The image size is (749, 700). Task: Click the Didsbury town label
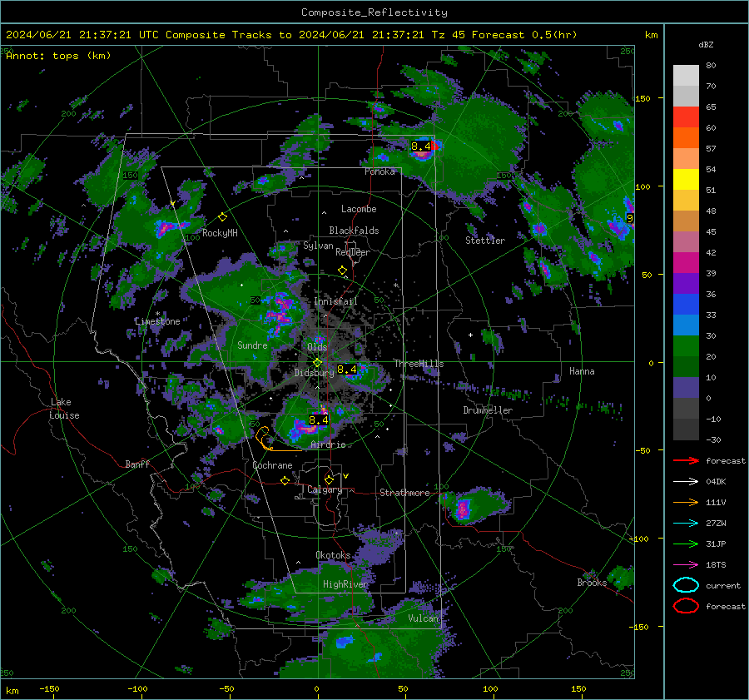[x=314, y=373]
